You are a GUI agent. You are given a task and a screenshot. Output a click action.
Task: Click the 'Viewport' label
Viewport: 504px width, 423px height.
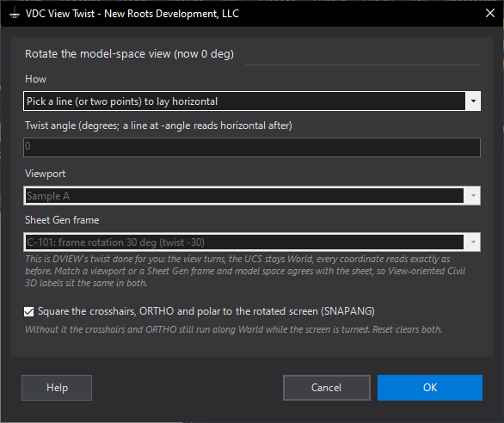[46, 174]
